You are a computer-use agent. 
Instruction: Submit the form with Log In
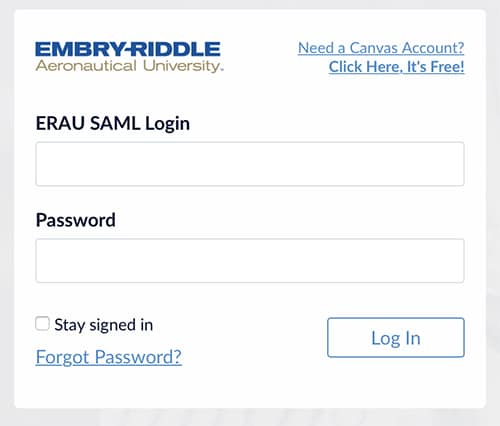click(396, 338)
